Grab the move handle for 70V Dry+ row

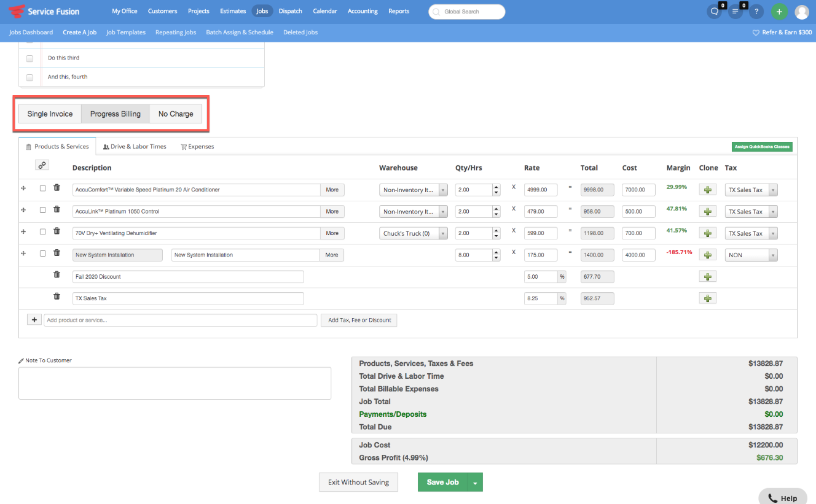point(23,231)
